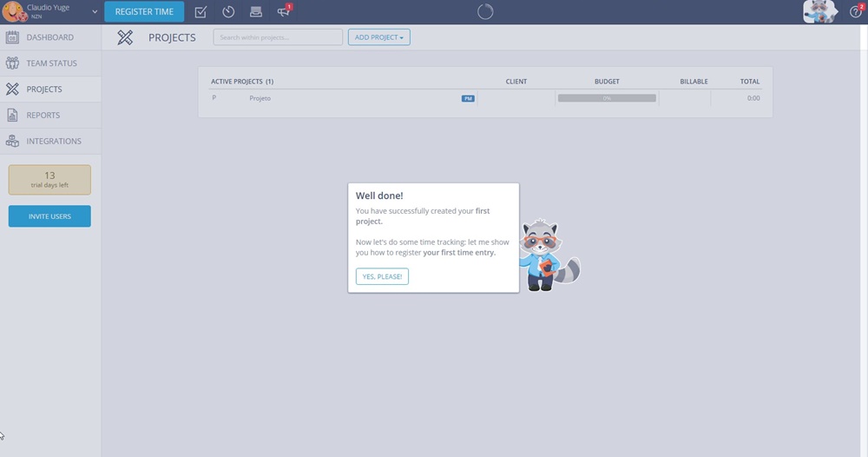Click the stacked trays icon in top bar

point(255,12)
